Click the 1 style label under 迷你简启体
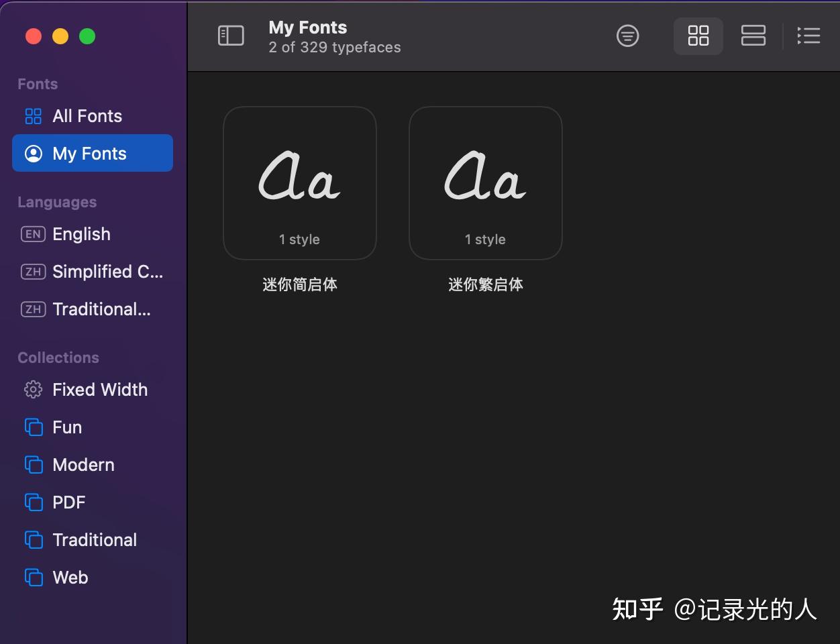The image size is (840, 644). tap(300, 239)
